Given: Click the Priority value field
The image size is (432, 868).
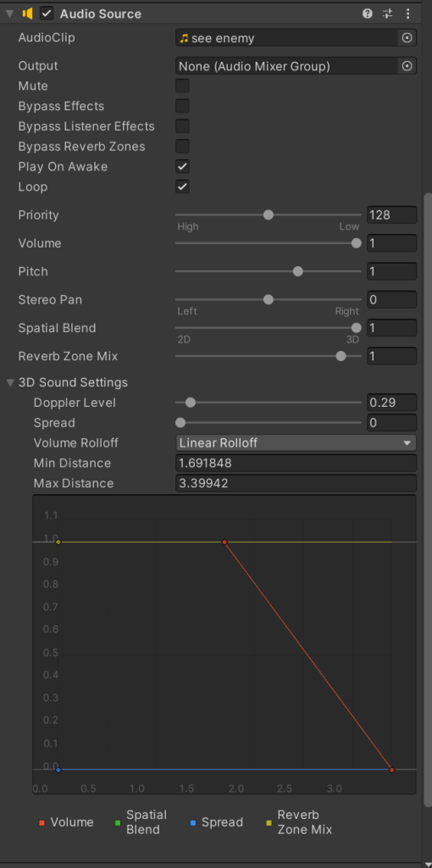Looking at the screenshot, I should (x=391, y=214).
